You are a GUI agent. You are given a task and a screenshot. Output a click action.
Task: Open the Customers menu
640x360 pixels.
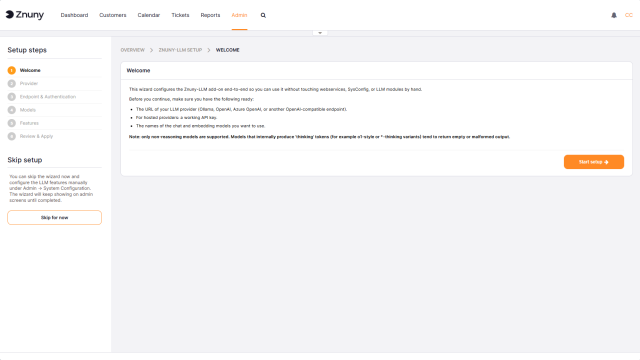coord(113,15)
